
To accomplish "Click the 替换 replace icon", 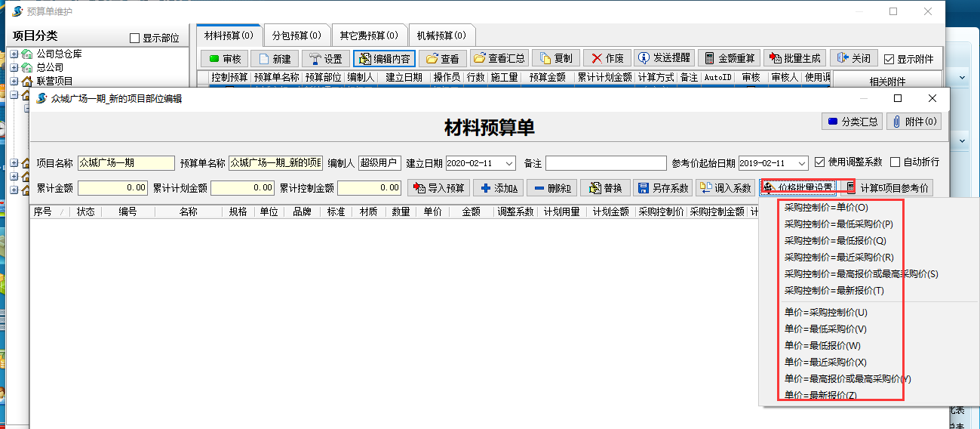I will pyautogui.click(x=594, y=188).
